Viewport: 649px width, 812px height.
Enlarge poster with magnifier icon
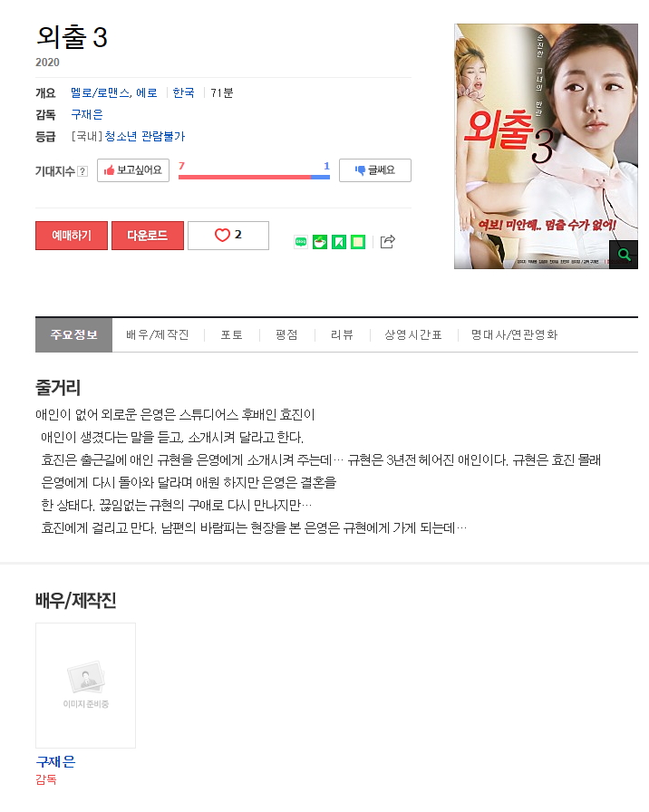point(624,255)
